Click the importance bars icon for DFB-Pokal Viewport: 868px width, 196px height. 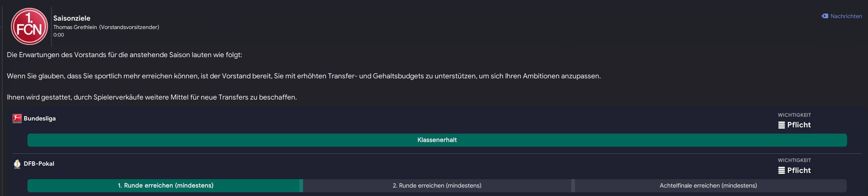click(781, 170)
